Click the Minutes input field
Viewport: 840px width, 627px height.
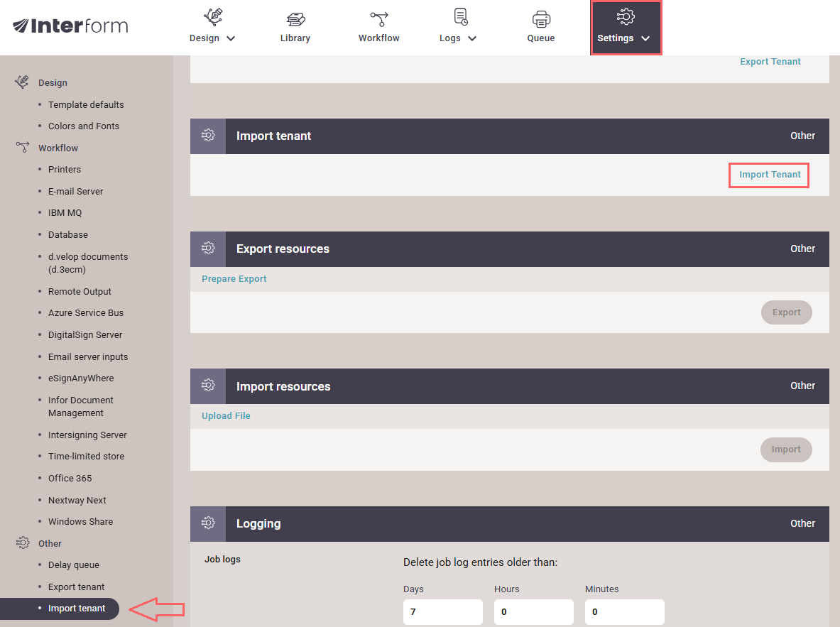[x=624, y=611]
